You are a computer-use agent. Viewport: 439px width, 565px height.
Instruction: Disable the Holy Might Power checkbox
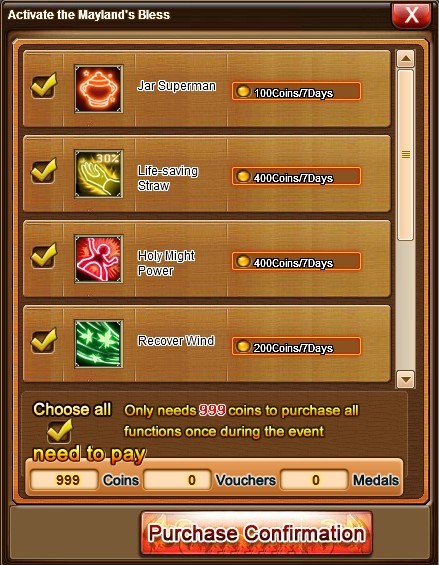(x=43, y=256)
